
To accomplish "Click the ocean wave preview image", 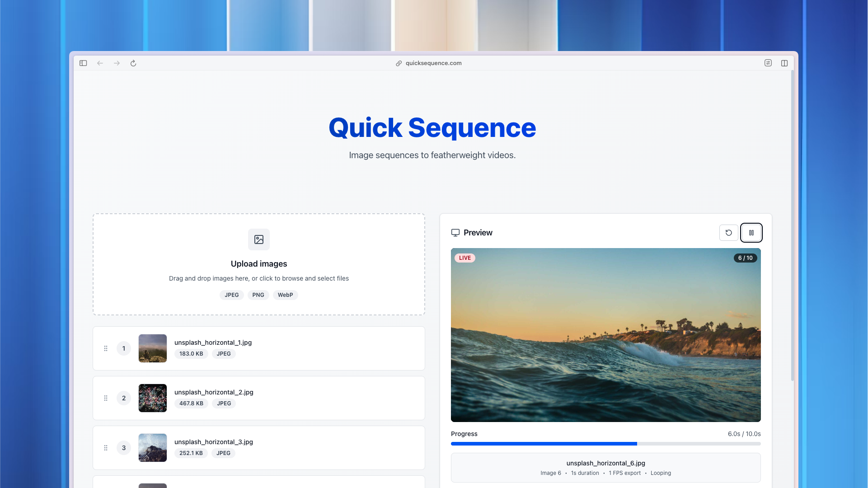I will [x=606, y=335].
